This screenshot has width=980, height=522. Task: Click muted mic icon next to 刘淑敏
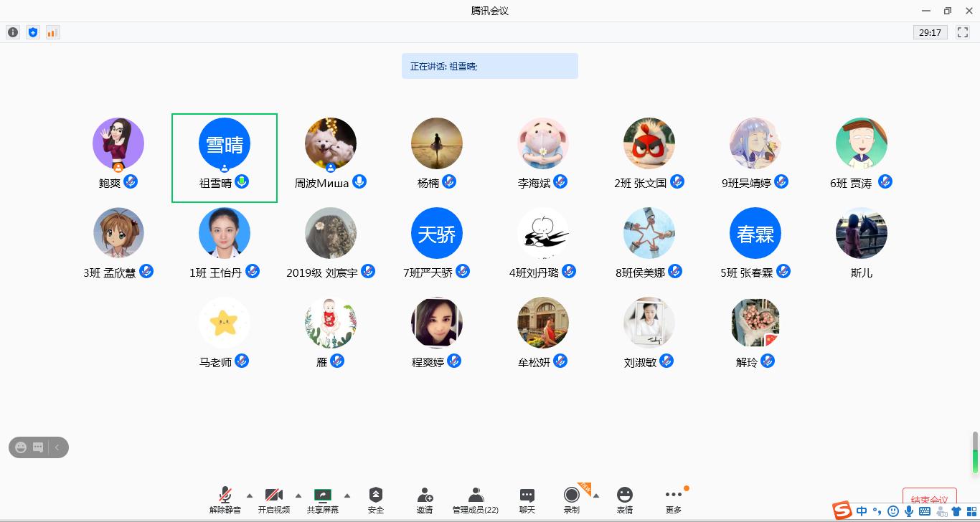[x=667, y=361]
